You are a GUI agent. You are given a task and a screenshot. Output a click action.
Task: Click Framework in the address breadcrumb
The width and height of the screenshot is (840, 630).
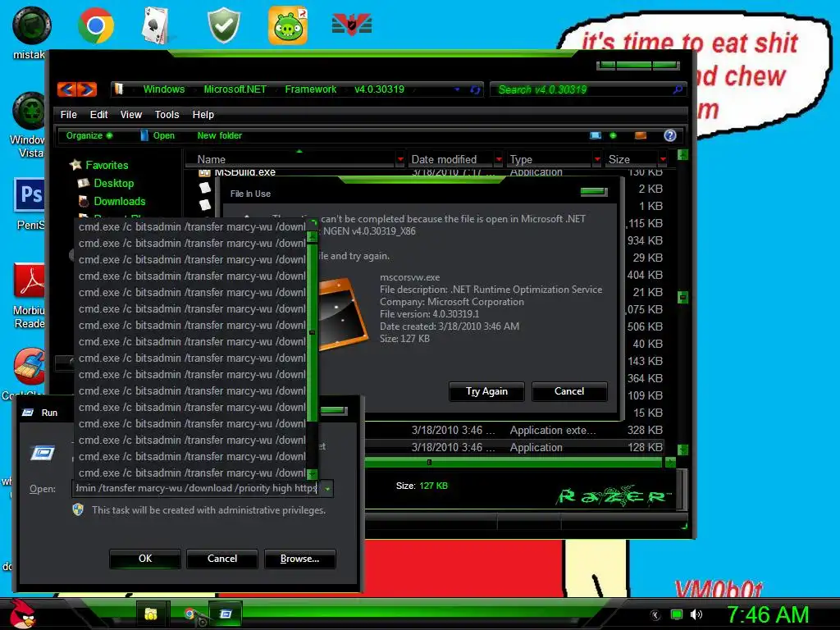pyautogui.click(x=311, y=89)
